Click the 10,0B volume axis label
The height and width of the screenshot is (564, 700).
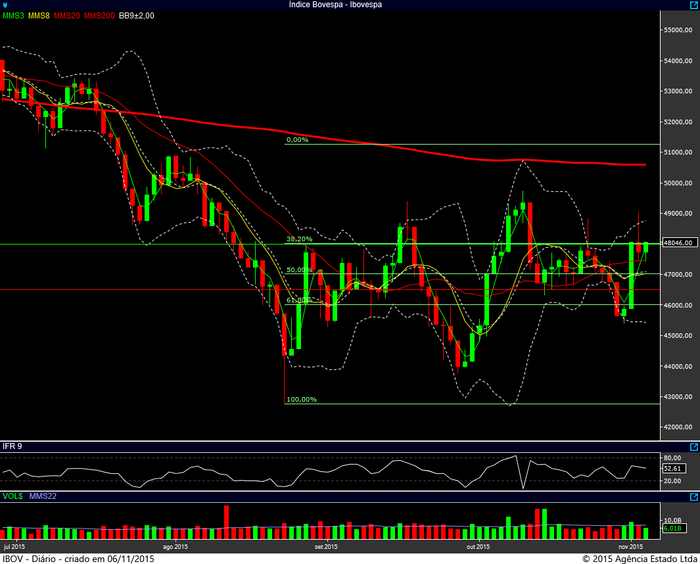(x=673, y=520)
